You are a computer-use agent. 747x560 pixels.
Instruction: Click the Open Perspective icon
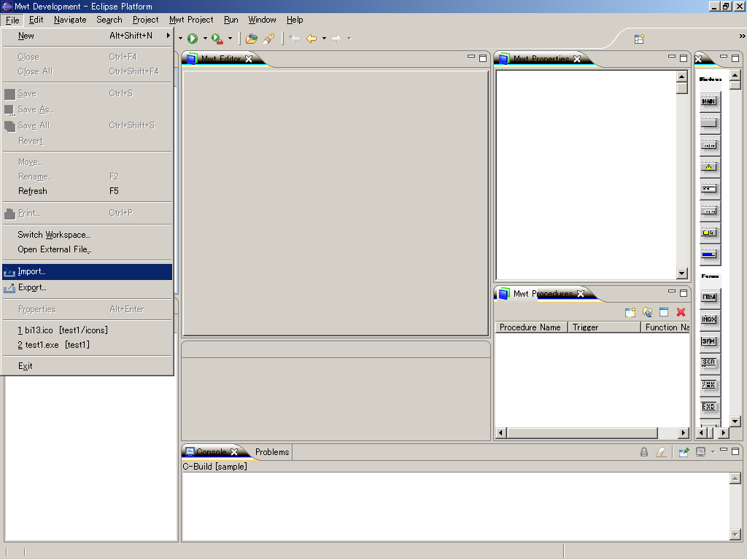(x=639, y=39)
